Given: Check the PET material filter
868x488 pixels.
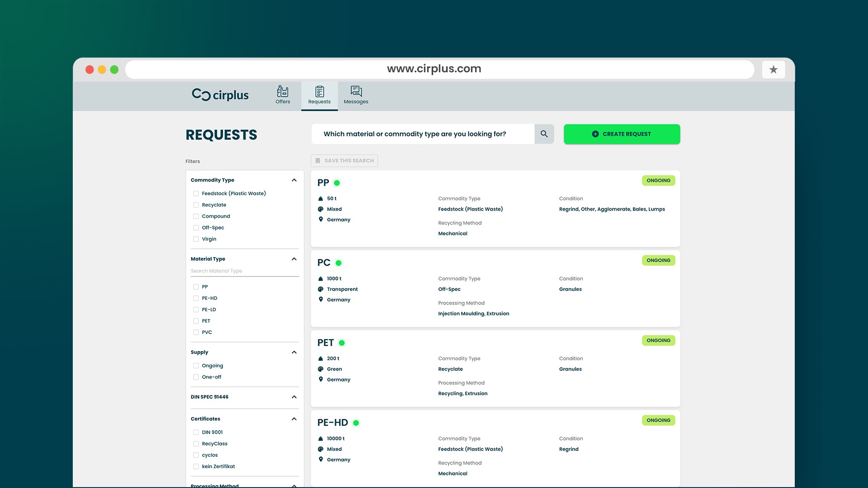Looking at the screenshot, I should [196, 321].
